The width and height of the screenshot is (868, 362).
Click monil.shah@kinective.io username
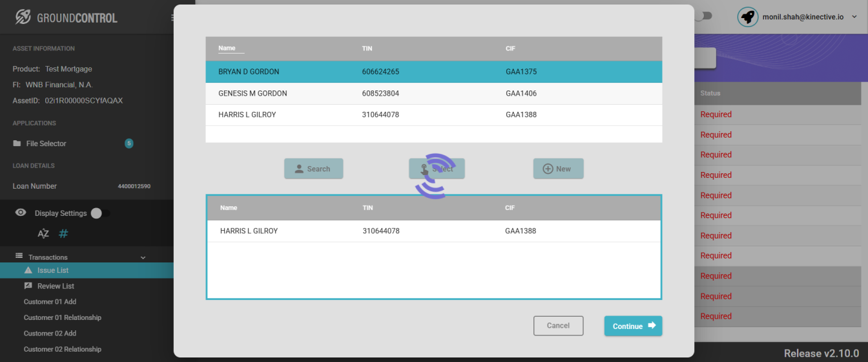tap(803, 17)
